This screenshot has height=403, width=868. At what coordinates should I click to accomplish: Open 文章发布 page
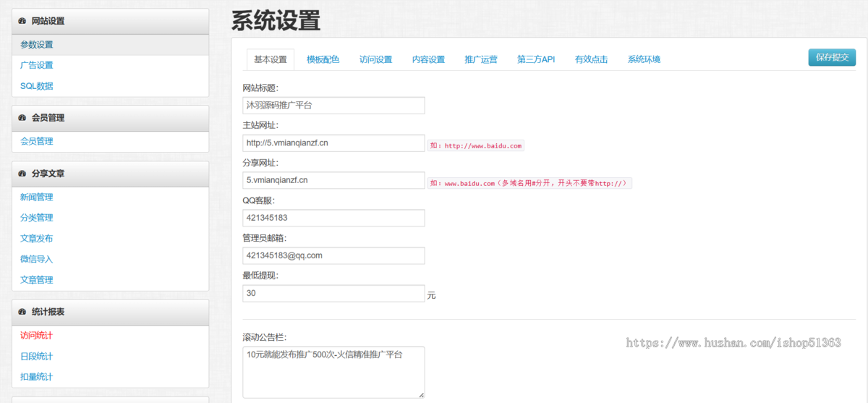click(x=36, y=239)
